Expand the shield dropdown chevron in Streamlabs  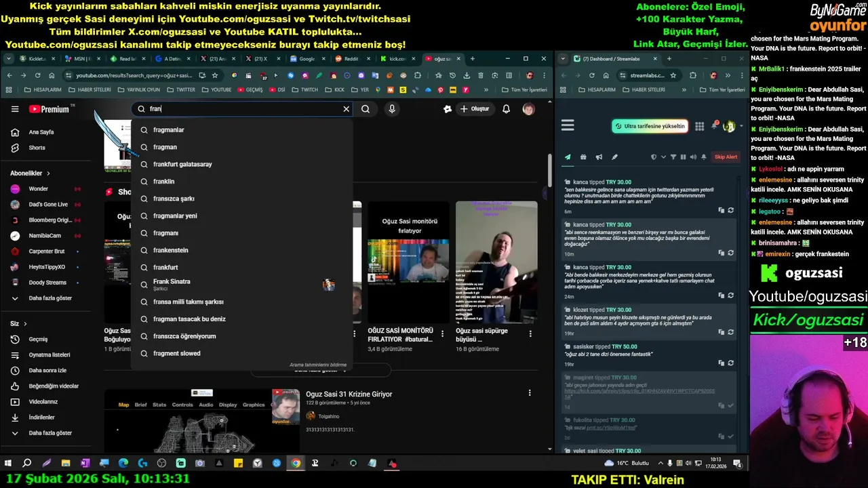click(663, 157)
